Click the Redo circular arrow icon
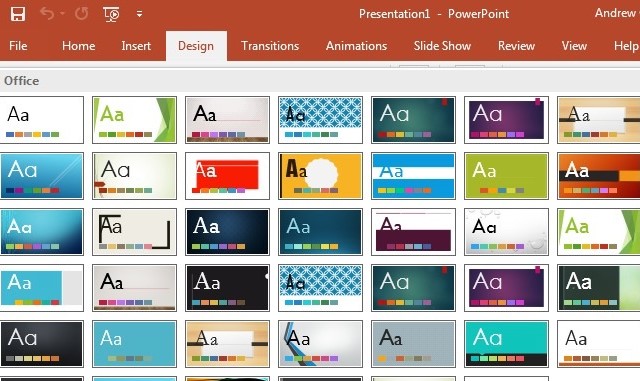The image size is (640, 381). coord(82,13)
